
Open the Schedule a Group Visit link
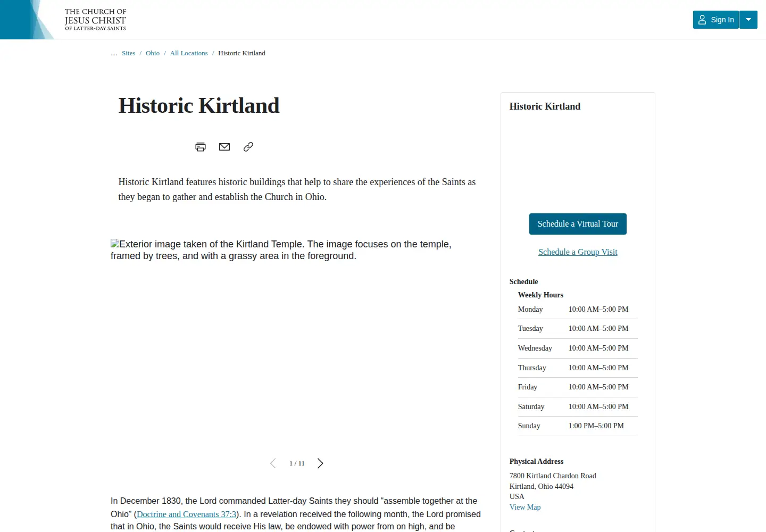point(578,252)
